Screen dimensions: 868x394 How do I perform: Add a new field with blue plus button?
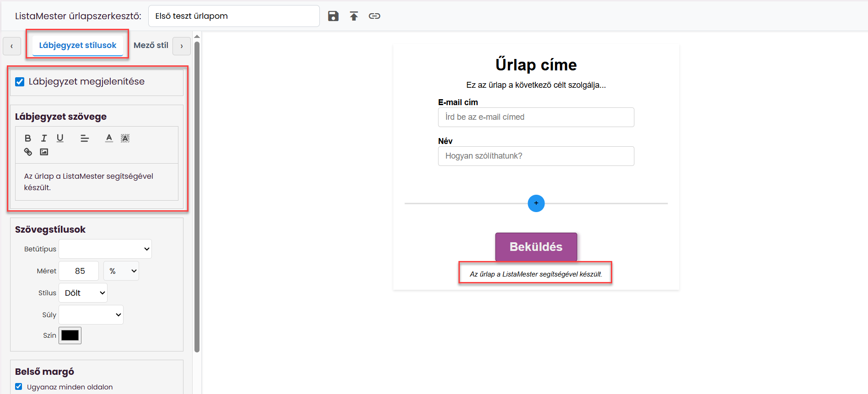(x=536, y=203)
